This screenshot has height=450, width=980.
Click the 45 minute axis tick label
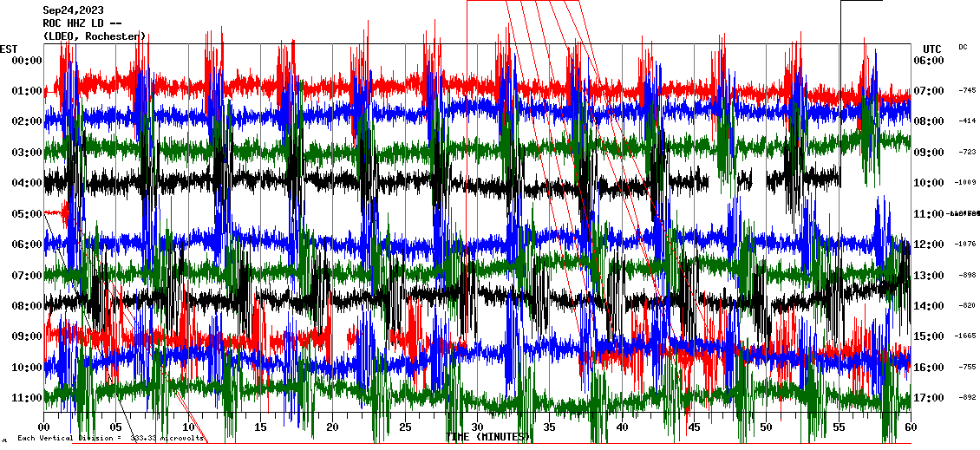point(694,427)
